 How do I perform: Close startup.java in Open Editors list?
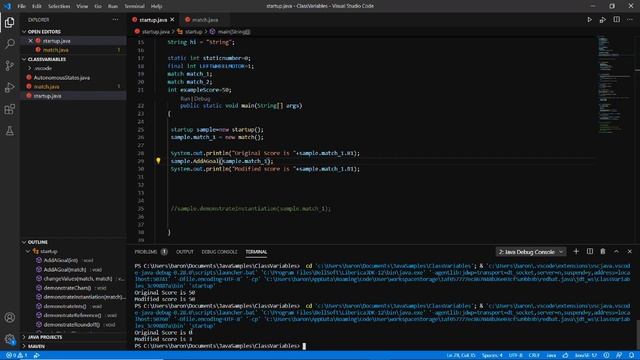coord(30,41)
